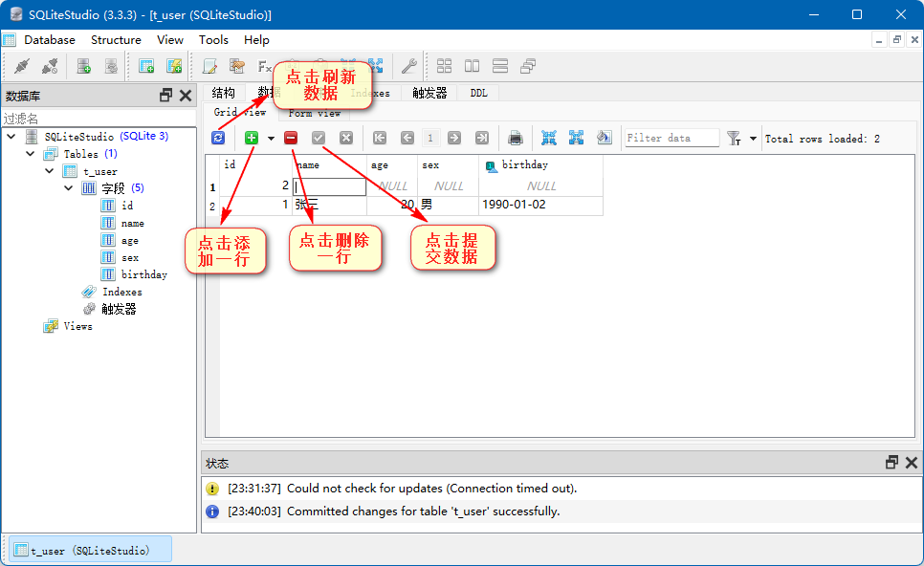Select 触发器 node in database tree
Image resolution: width=924 pixels, height=566 pixels.
pos(119,309)
